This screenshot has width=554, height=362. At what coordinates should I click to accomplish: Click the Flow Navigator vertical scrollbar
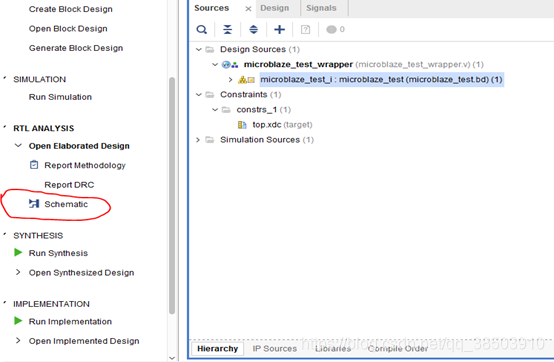click(172, 195)
